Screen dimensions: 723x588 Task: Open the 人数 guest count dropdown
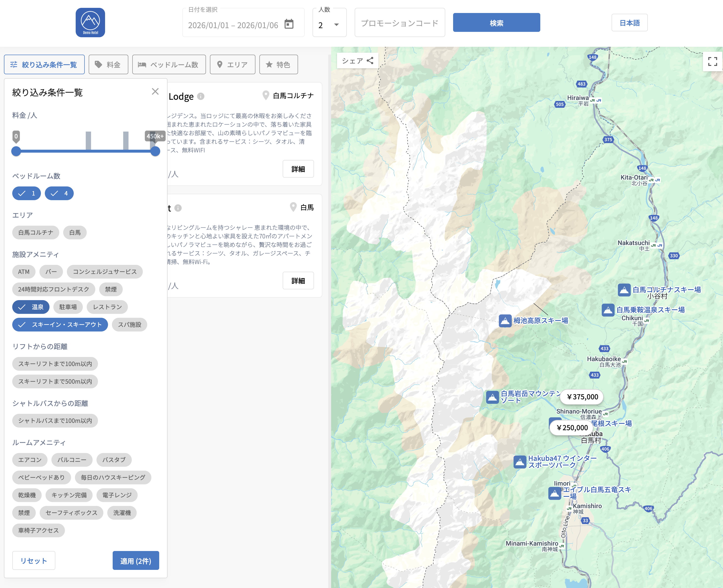click(x=329, y=25)
